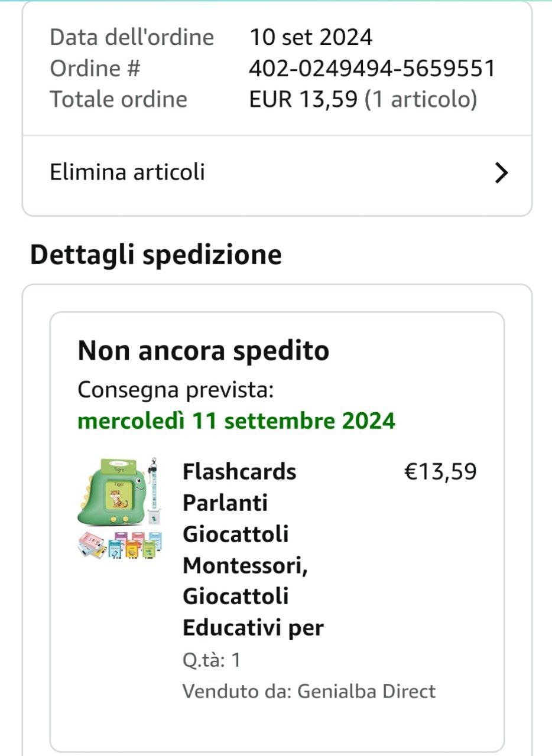Tap the colorful flashcard packs in the product image

coord(120,545)
